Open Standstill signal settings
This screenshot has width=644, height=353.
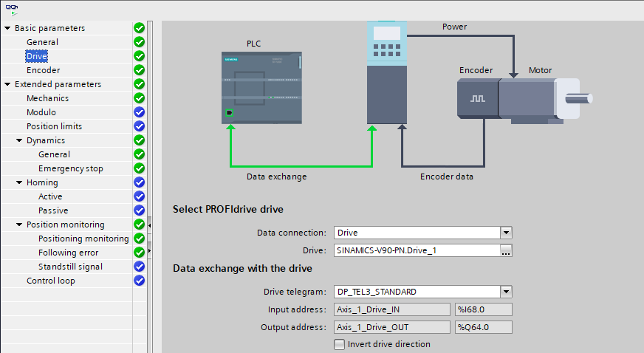coord(70,267)
